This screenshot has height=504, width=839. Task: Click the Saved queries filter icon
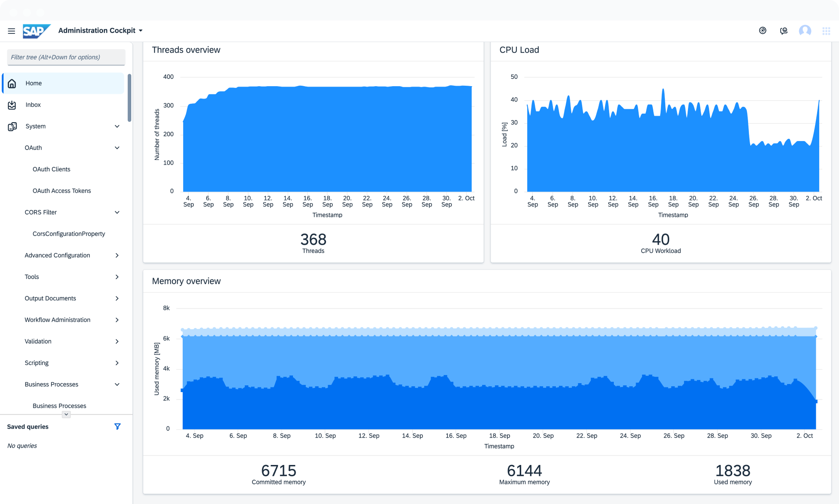pyautogui.click(x=118, y=426)
